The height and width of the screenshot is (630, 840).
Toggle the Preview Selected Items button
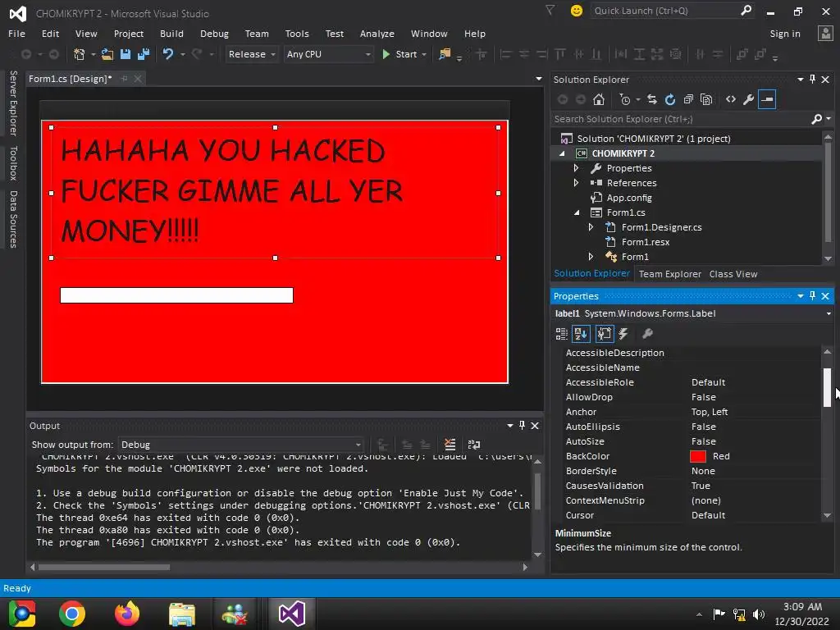click(767, 99)
